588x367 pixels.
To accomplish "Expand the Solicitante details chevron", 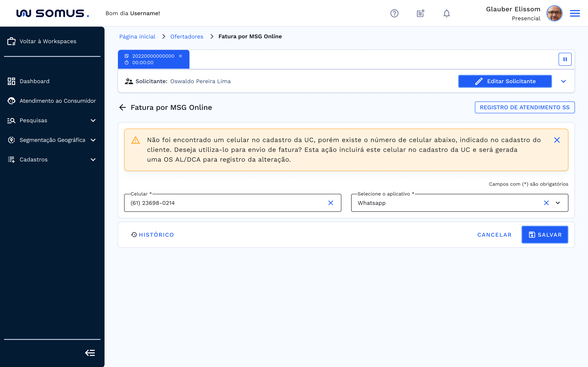I will (564, 81).
